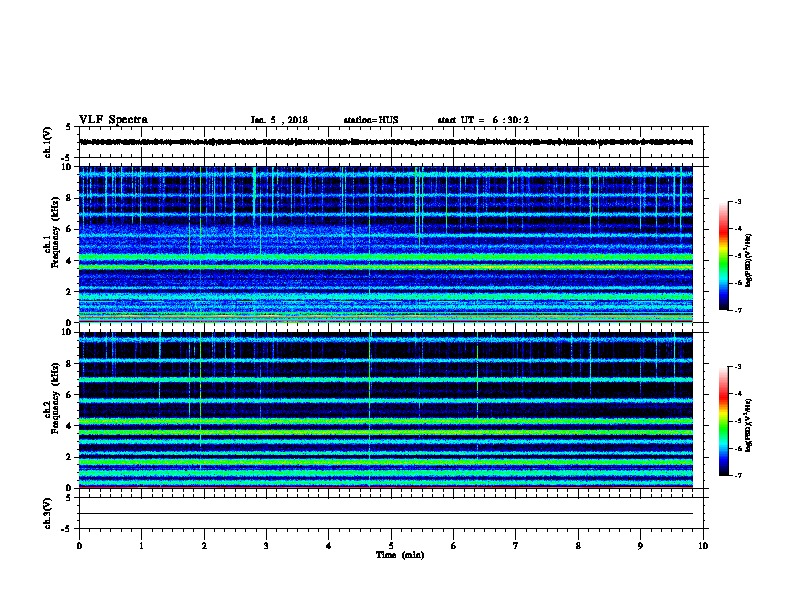The image size is (792, 612).
Task: Select the date text "Jan. 5 , 2018"
Action: [279, 120]
